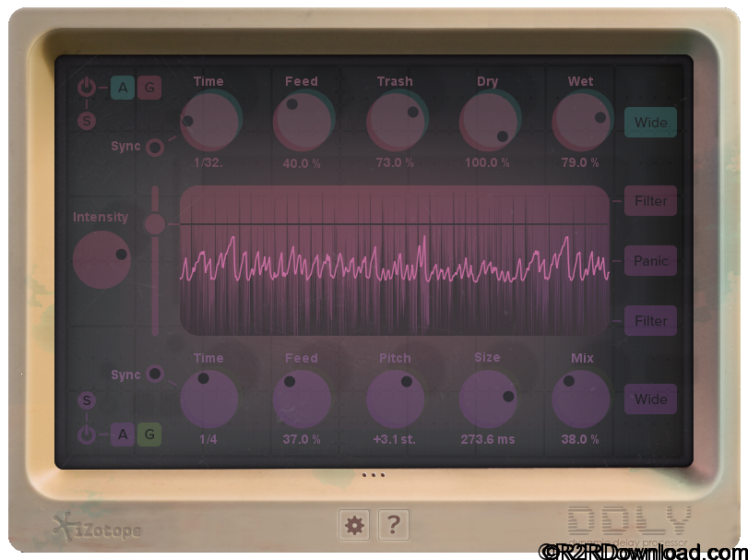
Task: Open the upper Filter button
Action: click(650, 201)
